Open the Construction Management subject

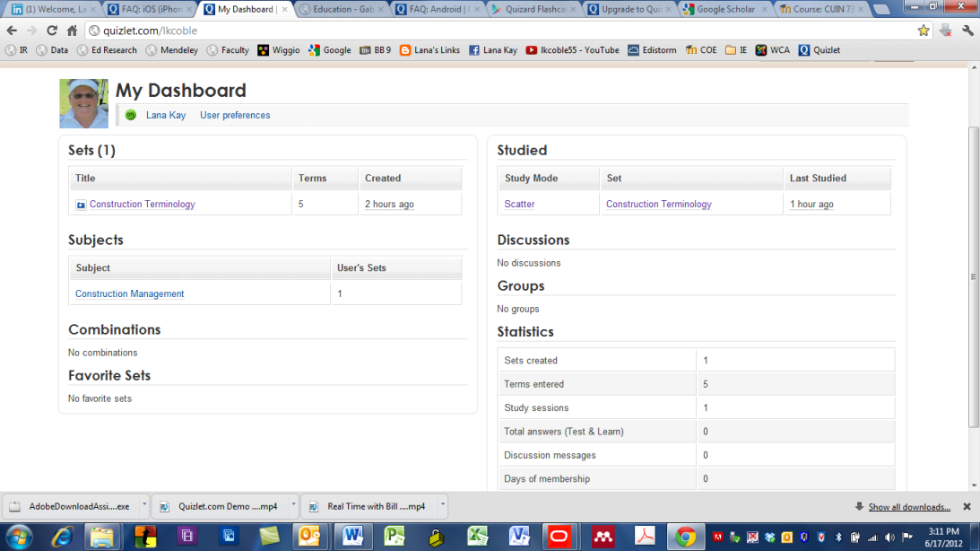tap(129, 293)
